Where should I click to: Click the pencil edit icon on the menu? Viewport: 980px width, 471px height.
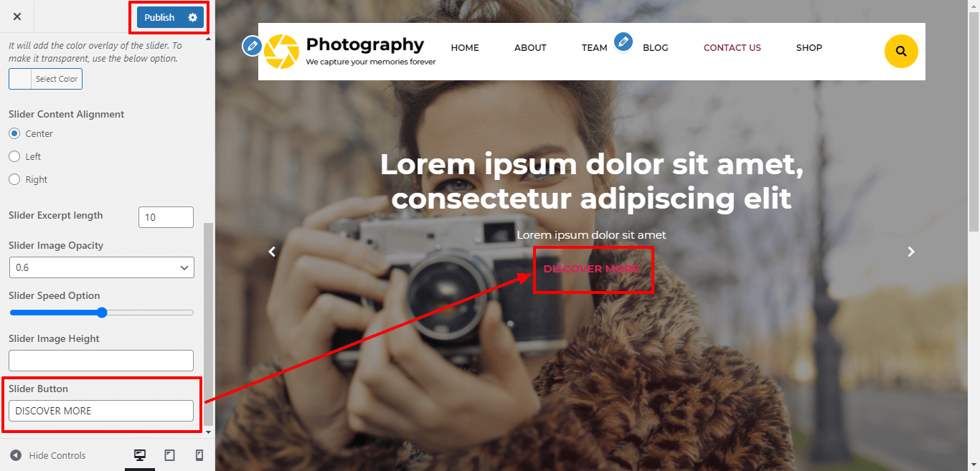pyautogui.click(x=623, y=42)
